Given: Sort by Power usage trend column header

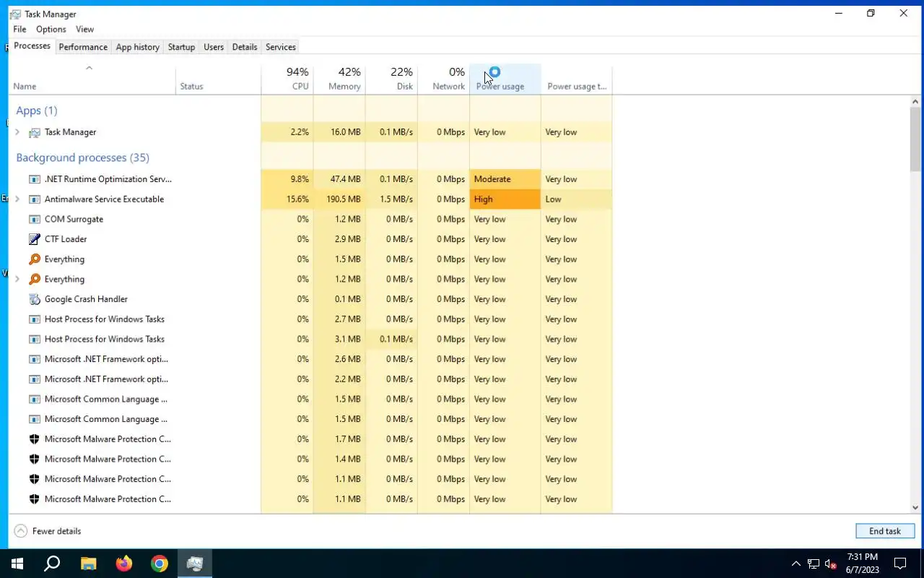Looking at the screenshot, I should 577,79.
